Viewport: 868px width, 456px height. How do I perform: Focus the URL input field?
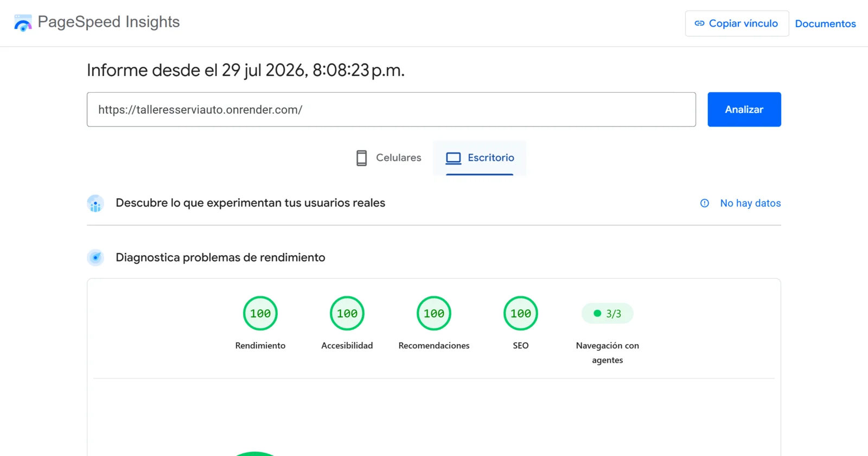pyautogui.click(x=391, y=110)
